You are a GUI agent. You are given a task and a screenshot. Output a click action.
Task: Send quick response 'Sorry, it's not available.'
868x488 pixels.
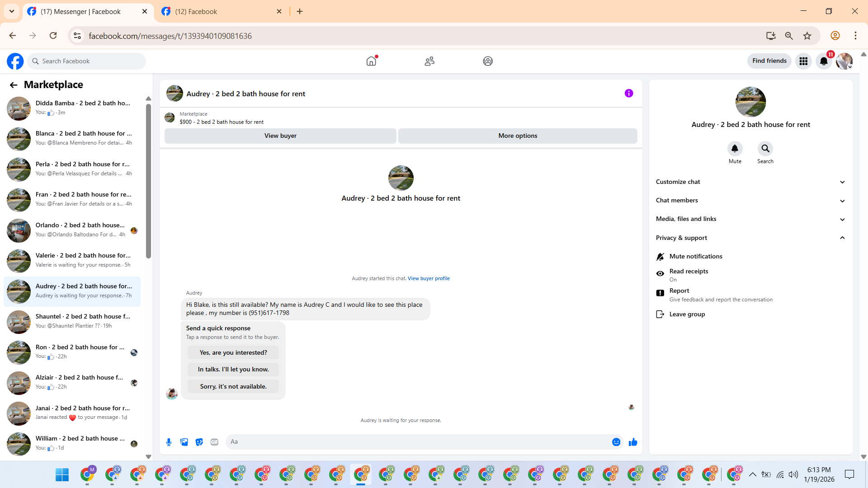(x=233, y=386)
